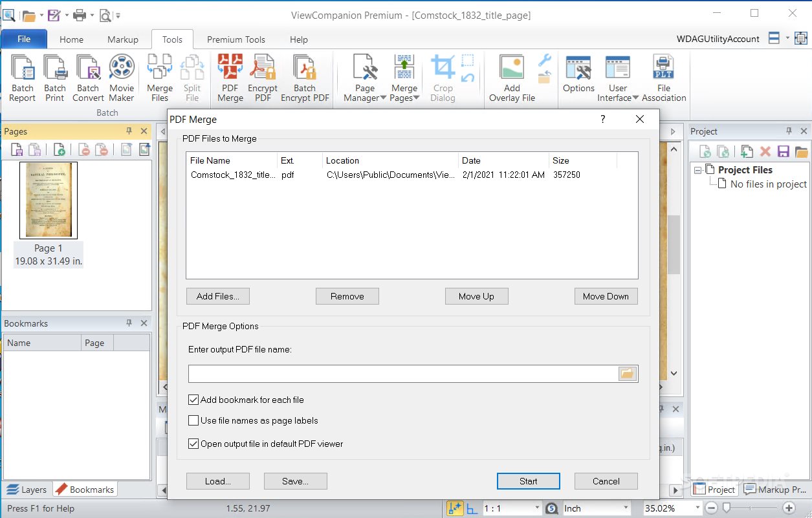
Task: Uncheck Add bookmark for each file
Action: click(193, 400)
